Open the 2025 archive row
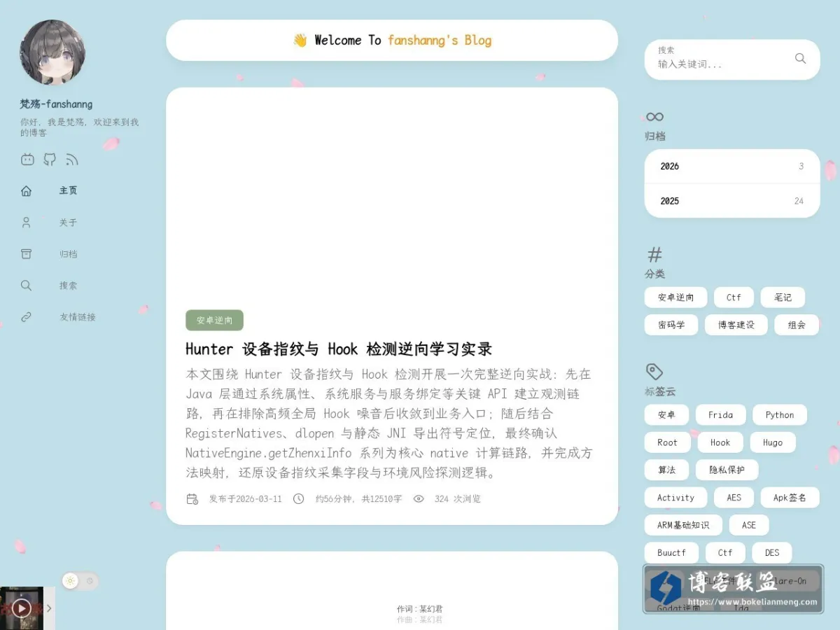The width and height of the screenshot is (840, 630). pyautogui.click(x=732, y=201)
